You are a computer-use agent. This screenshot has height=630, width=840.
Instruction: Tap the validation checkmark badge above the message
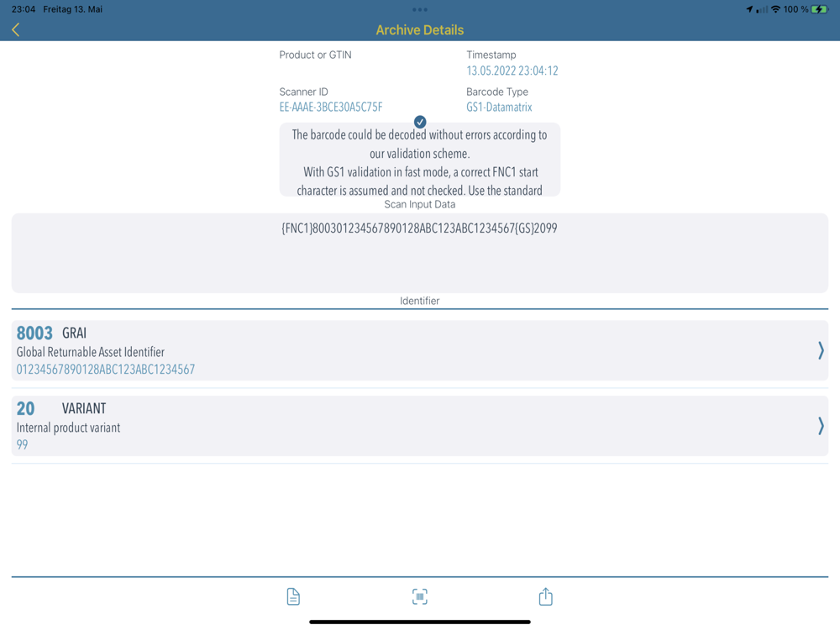[x=420, y=122]
